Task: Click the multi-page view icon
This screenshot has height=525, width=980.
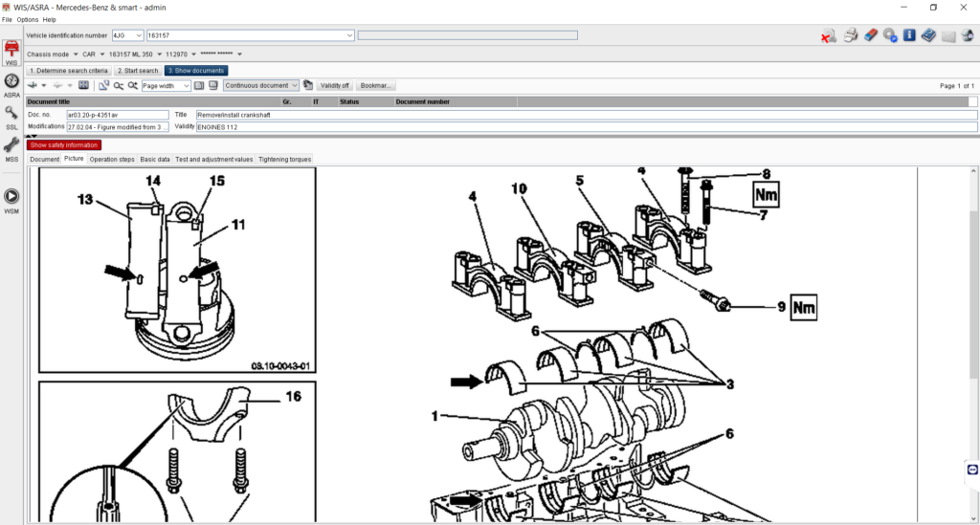Action: [213, 85]
